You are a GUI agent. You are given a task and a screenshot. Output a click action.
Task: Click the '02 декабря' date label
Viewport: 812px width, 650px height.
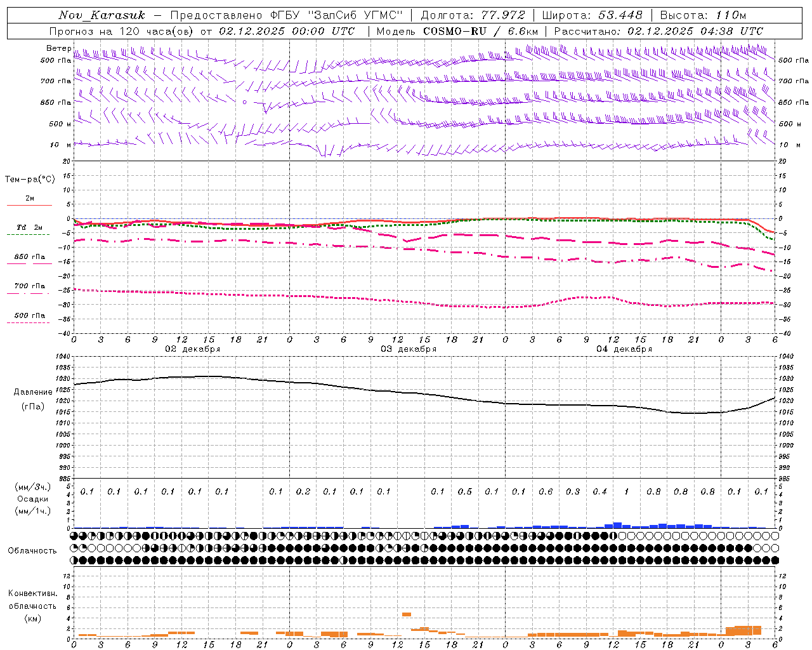[x=193, y=349]
